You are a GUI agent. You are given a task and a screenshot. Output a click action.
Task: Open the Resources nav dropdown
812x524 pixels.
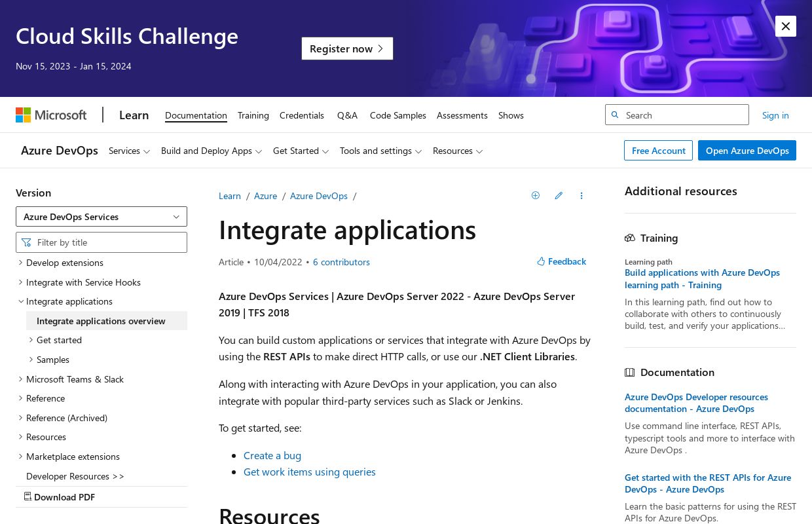click(x=458, y=151)
